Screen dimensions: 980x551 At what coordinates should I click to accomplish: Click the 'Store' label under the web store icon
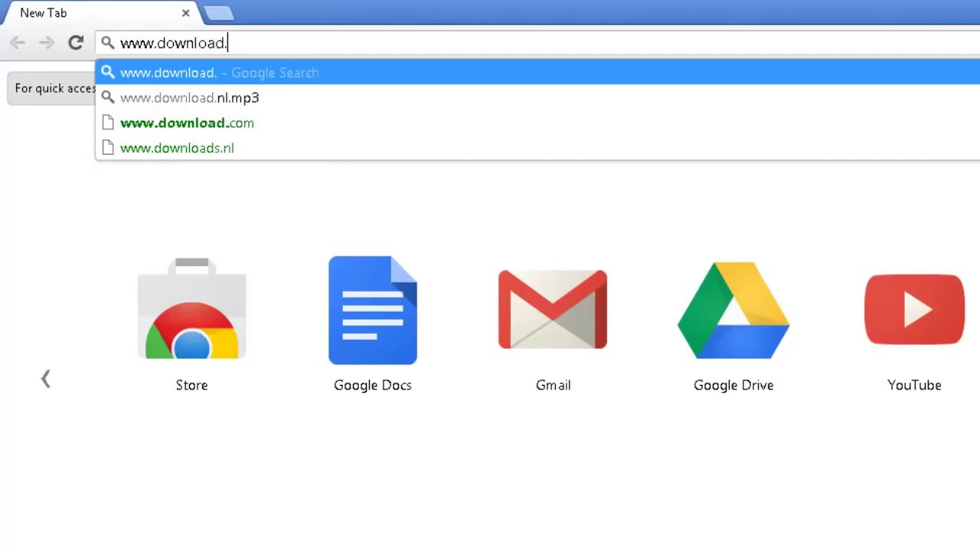191,385
